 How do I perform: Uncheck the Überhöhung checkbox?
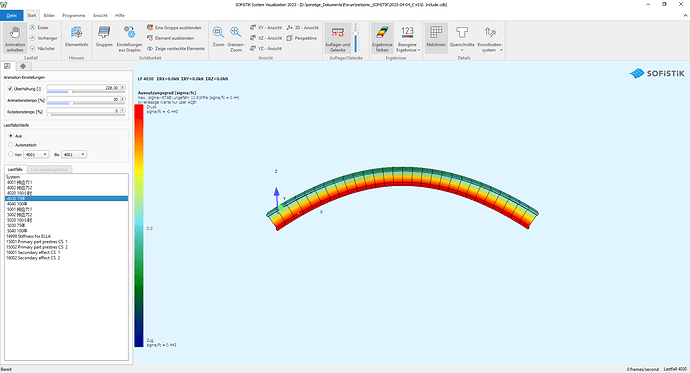(10, 88)
